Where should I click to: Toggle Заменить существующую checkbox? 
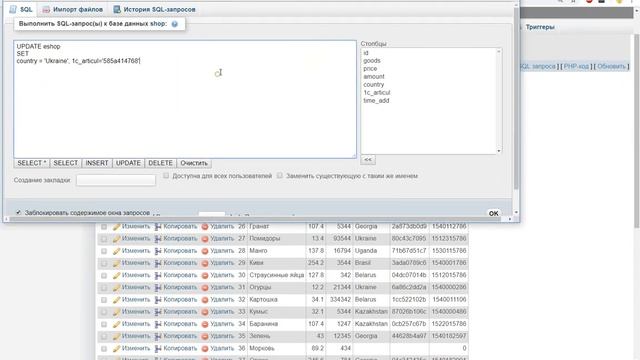pyautogui.click(x=280, y=176)
